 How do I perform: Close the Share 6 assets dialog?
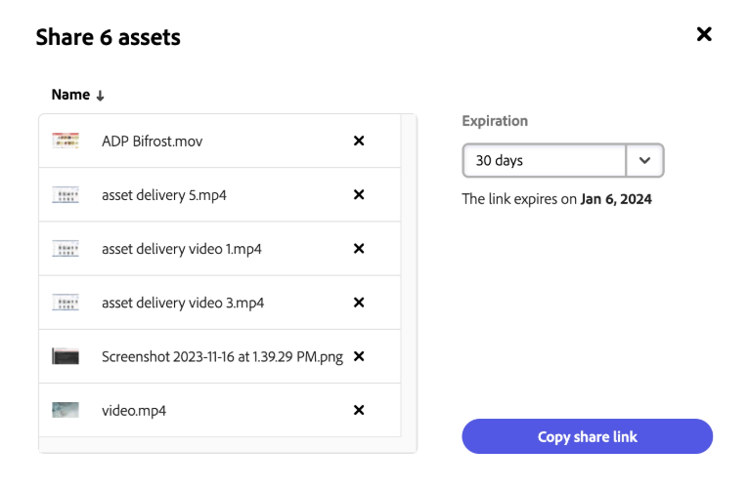point(704,35)
